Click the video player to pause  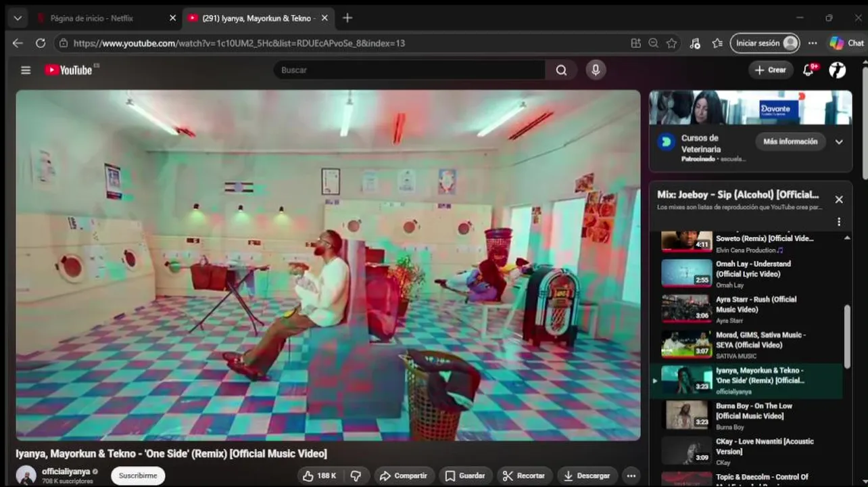328,265
